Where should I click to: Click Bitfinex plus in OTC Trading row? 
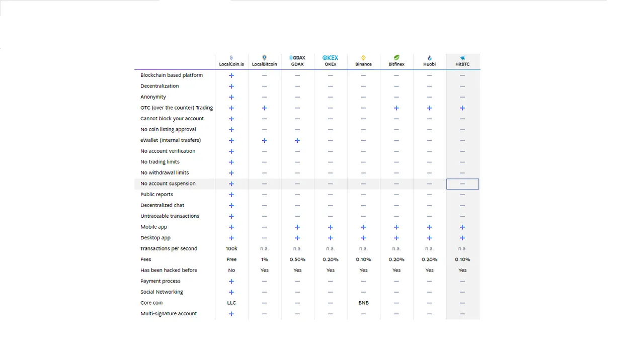pos(396,108)
